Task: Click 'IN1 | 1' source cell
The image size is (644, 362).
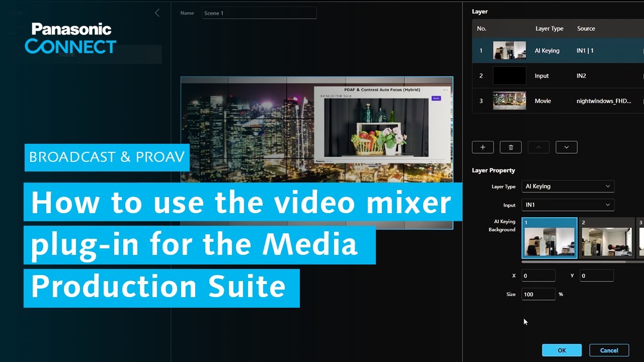Action: click(x=585, y=51)
